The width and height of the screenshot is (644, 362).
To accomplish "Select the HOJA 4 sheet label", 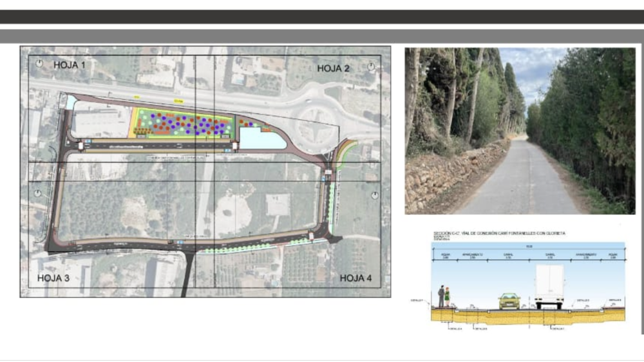I will 355,278.
